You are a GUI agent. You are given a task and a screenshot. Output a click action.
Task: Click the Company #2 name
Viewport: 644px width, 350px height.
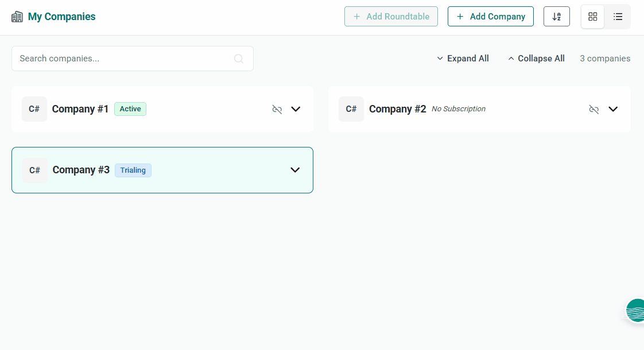point(398,109)
